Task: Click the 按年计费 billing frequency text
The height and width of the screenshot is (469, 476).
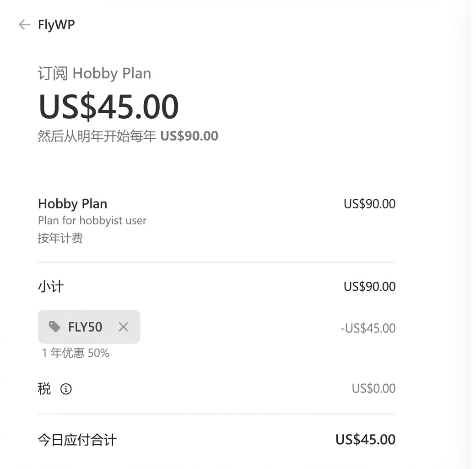Action: (60, 238)
